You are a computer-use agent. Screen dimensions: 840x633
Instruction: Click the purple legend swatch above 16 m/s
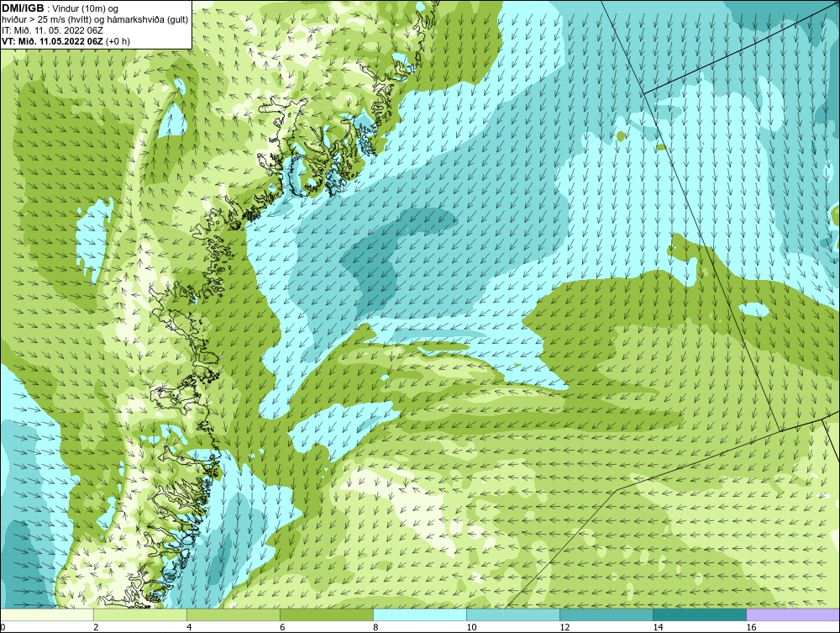(793, 615)
